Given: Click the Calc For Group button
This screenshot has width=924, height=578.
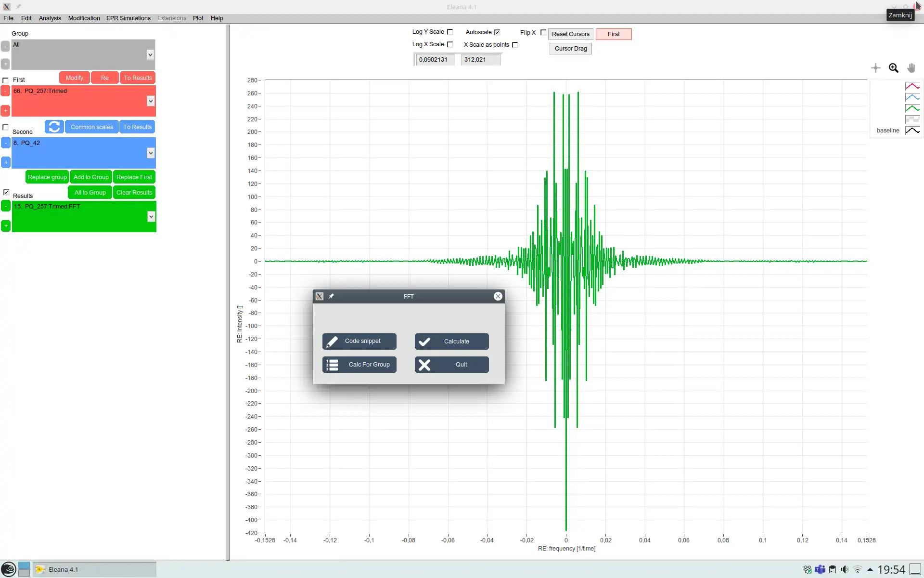Looking at the screenshot, I should tap(359, 364).
